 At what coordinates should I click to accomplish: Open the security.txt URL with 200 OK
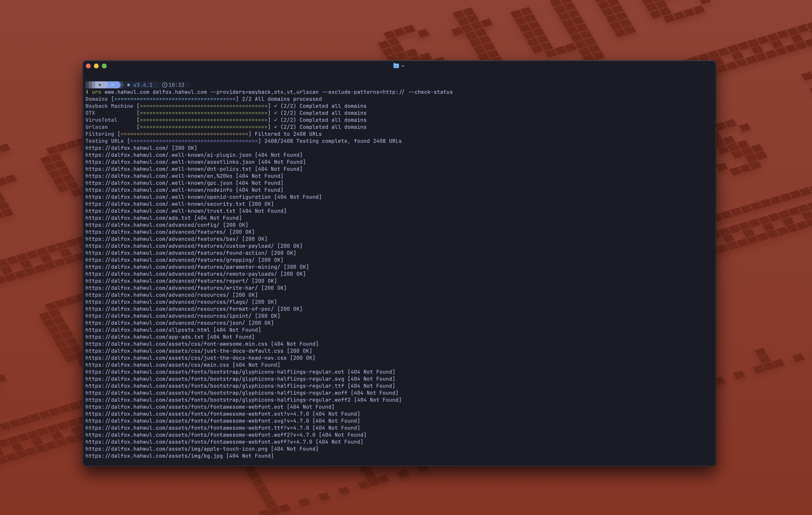click(165, 204)
